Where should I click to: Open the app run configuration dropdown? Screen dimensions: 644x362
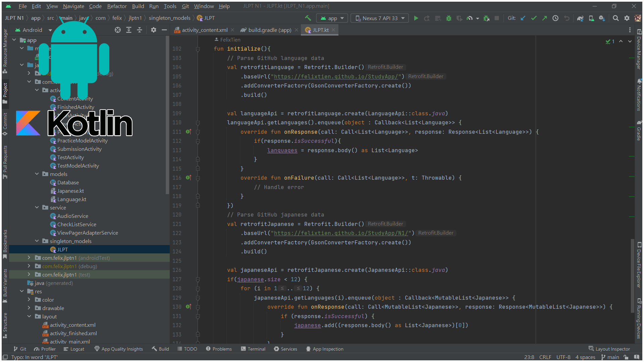[332, 18]
